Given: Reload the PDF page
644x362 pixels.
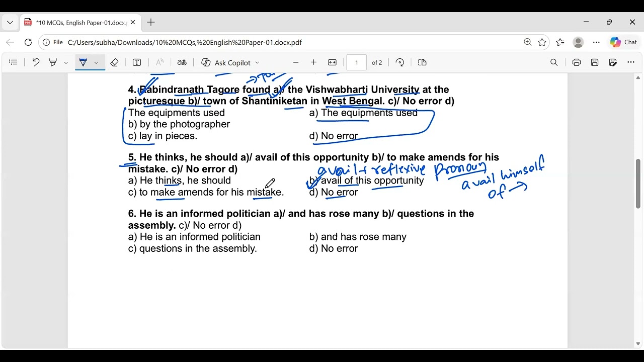Looking at the screenshot, I should (28, 42).
